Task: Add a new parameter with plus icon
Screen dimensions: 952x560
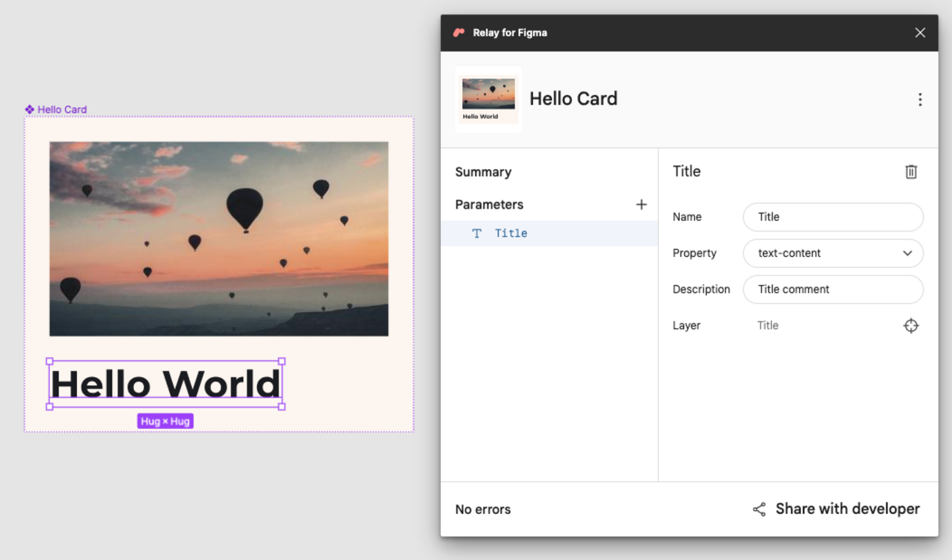Action: [x=641, y=205]
